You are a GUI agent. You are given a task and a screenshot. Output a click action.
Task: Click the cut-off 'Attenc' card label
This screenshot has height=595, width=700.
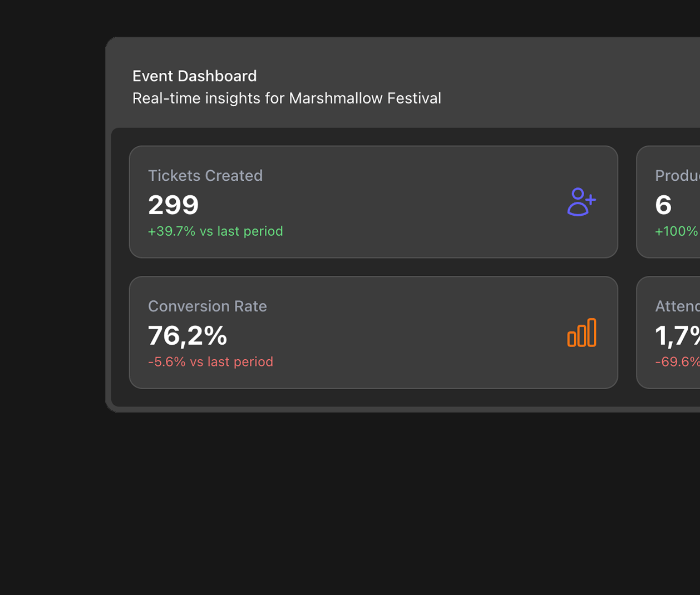[x=677, y=306]
